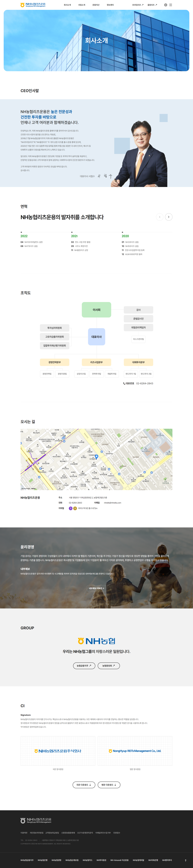Open the 농협금융지주 link button

point(84,666)
